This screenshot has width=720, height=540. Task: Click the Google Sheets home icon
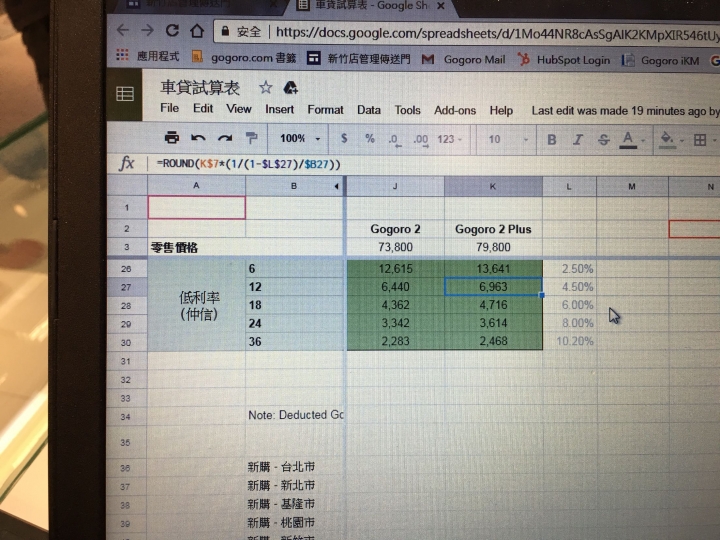[x=125, y=94]
